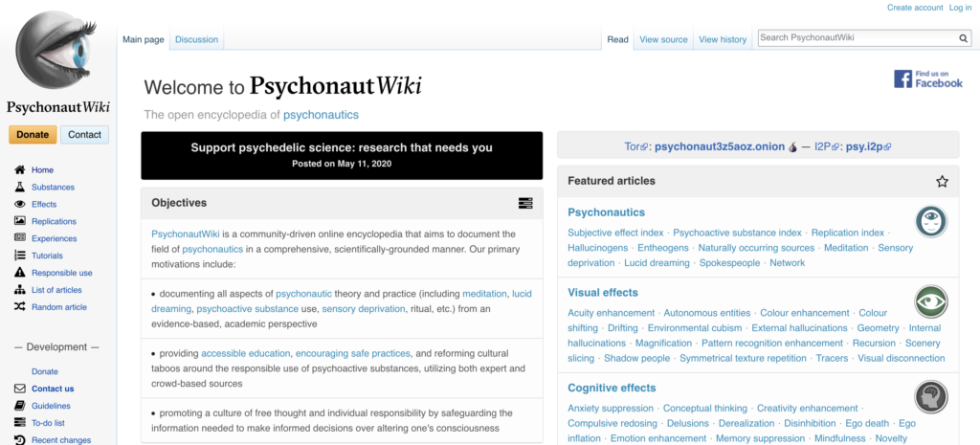
Task: Open Tracers link under Visual effects
Action: [832, 358]
